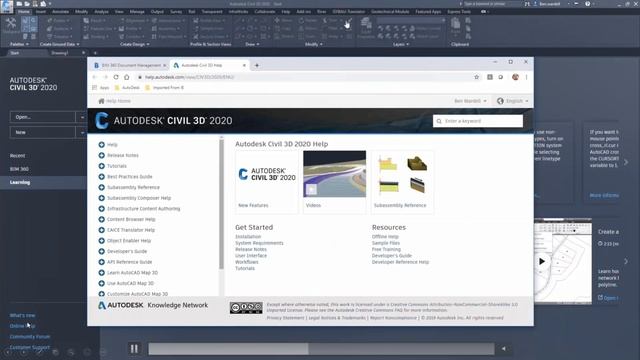This screenshot has width=640, height=360.
Task: Open Community Forum link in Civil 3D
Action: [x=30, y=337]
